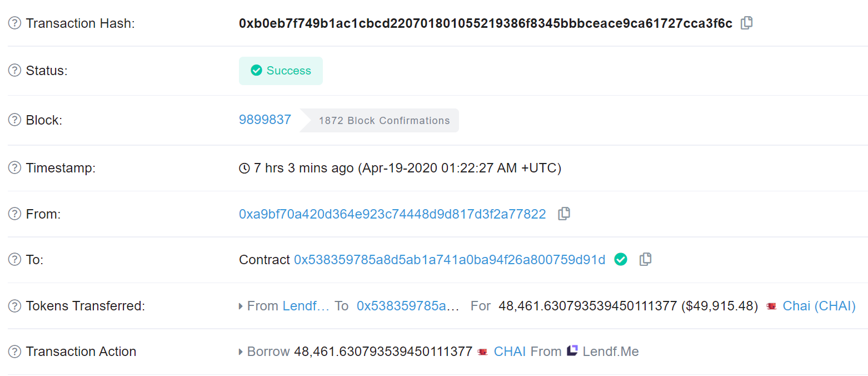Screen dimensions: 868x376
Task: Click the Transaction Hash help icon
Action: [x=14, y=23]
